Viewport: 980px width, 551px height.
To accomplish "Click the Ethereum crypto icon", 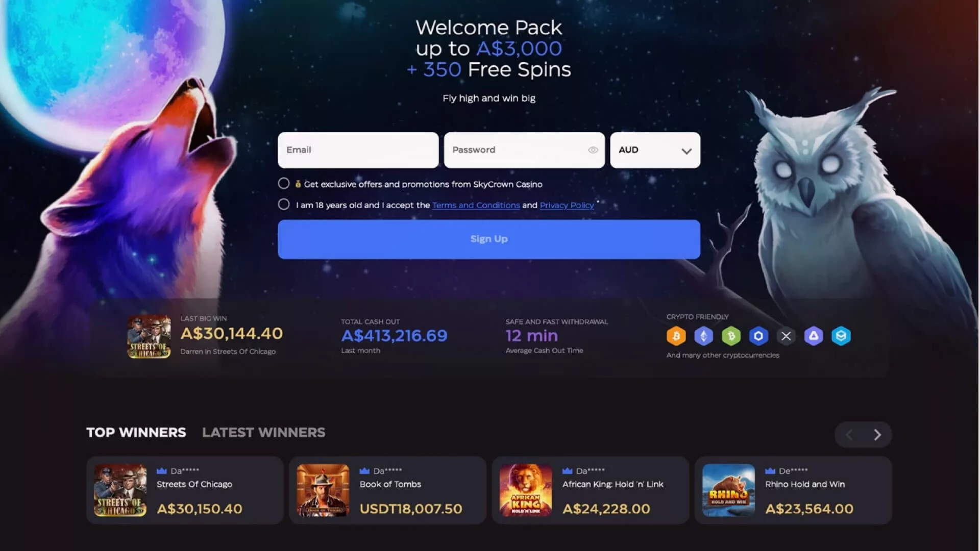I will (x=703, y=336).
